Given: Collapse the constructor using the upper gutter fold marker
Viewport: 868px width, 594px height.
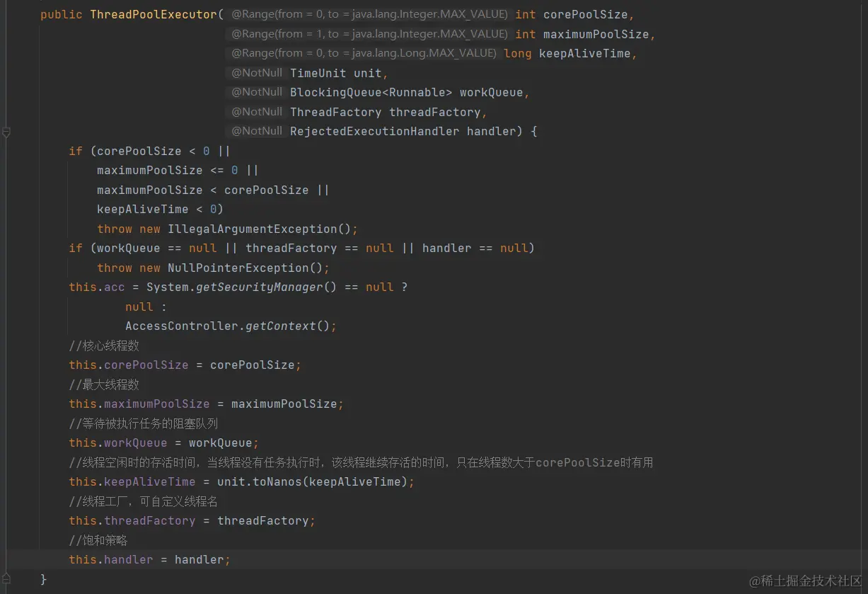Looking at the screenshot, I should point(6,132).
